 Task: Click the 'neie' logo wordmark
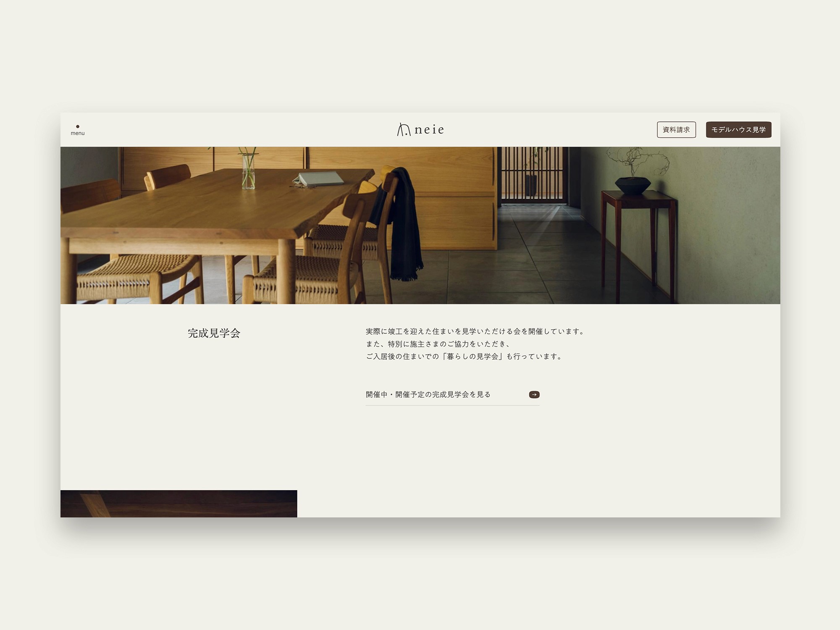pos(429,129)
